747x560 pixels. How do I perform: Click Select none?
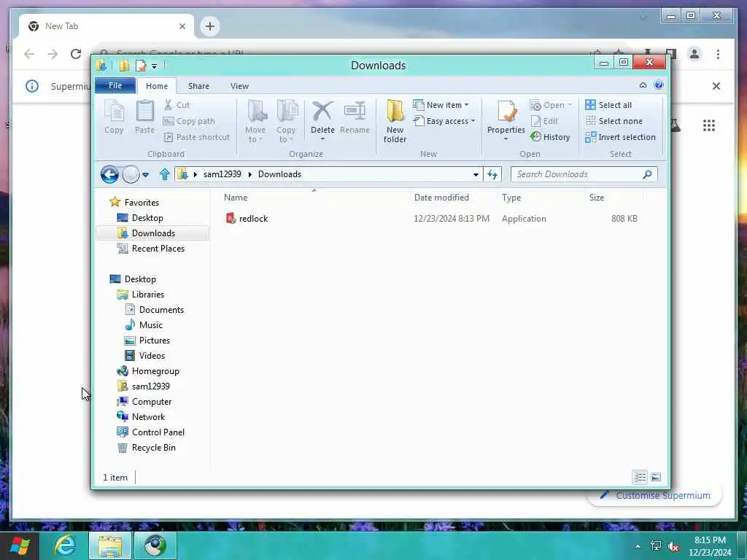coord(614,121)
